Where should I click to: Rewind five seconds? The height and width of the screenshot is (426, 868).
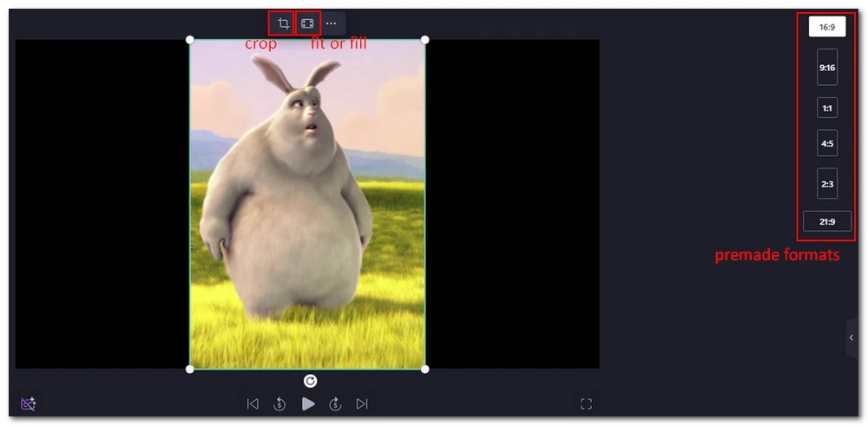click(x=280, y=404)
